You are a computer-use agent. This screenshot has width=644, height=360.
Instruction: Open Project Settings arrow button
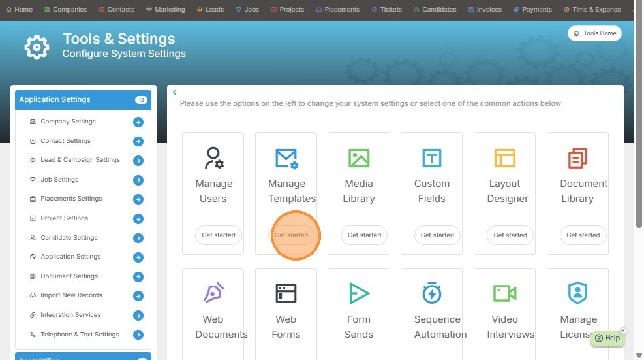pos(138,218)
